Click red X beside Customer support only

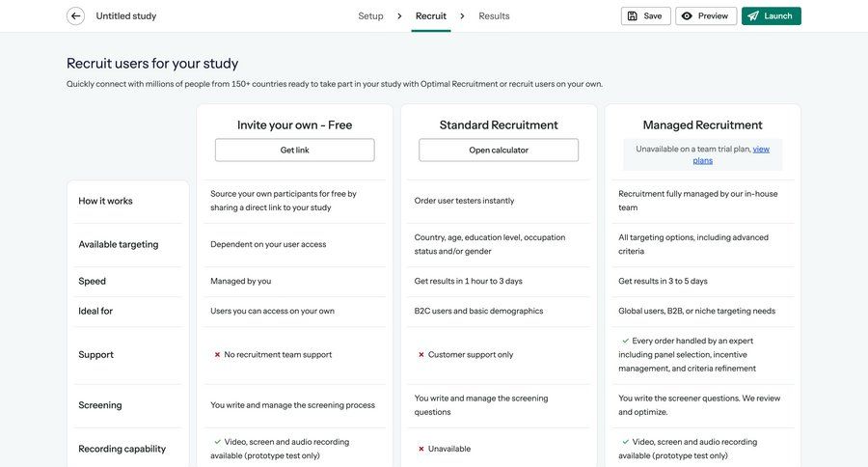tap(421, 355)
